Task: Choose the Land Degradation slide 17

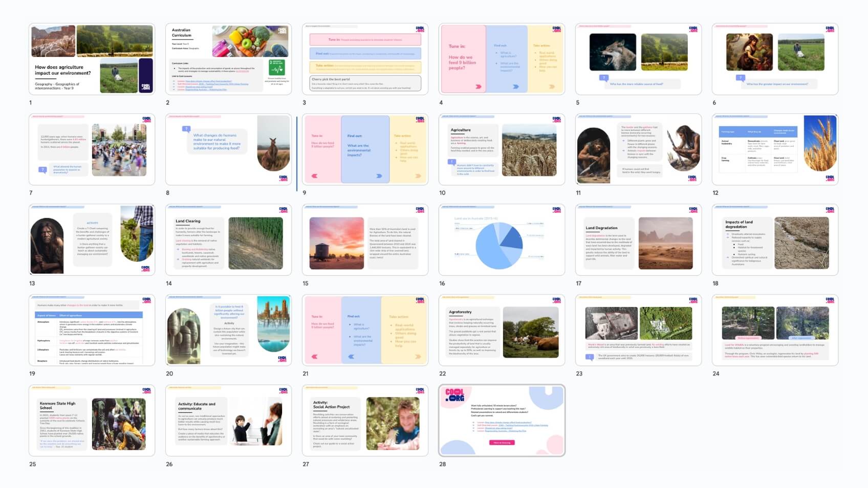Action: [x=638, y=240]
